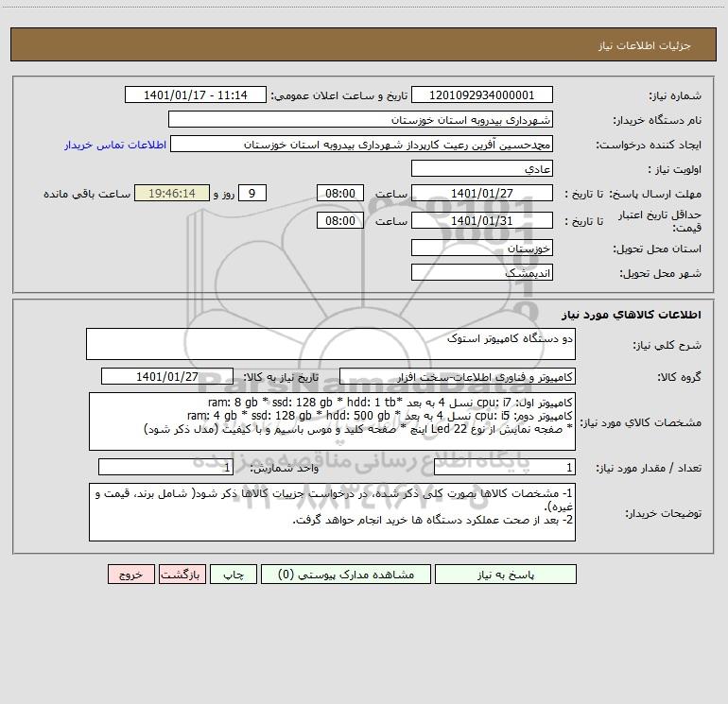Image resolution: width=728 pixels, height=704 pixels.
Task: Click the general description field دو دستگاه کامپیوتر استوک
Action: [x=331, y=344]
